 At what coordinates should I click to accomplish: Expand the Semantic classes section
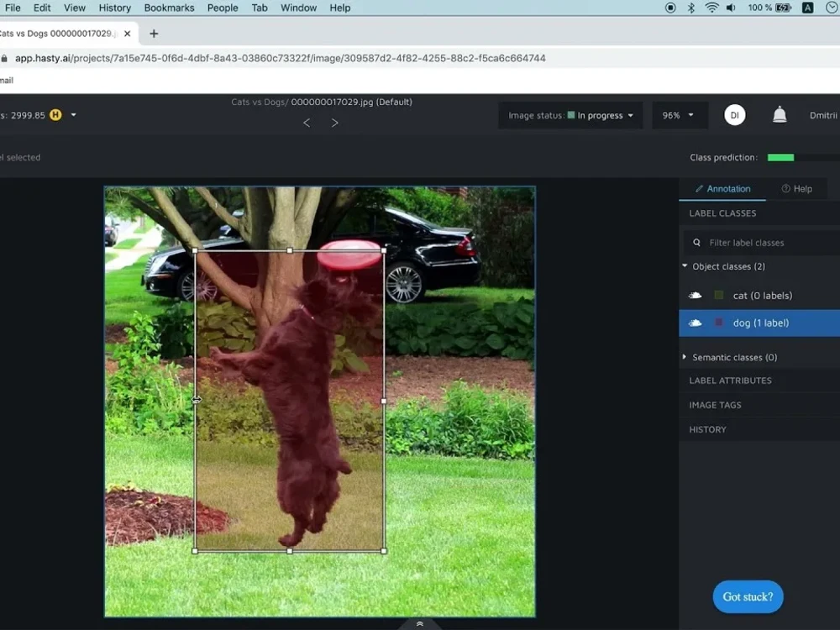[x=685, y=357]
